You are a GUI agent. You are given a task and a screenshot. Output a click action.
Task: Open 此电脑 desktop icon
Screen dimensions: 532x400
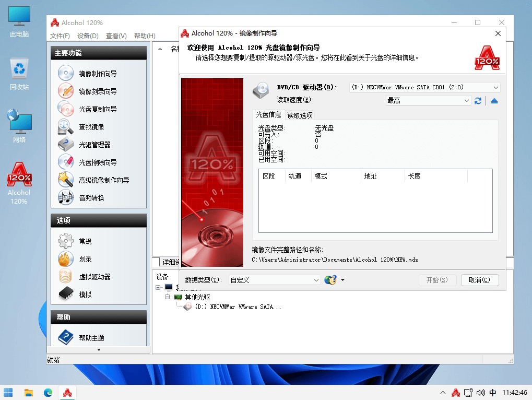pos(19,22)
